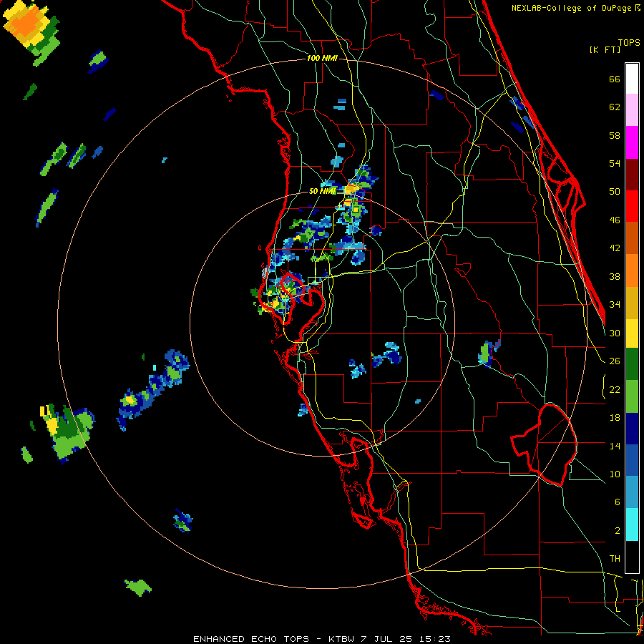Viewport: 644px width, 644px height.
Task: Select the dark green 26 kft swatch
Action: [x=632, y=364]
